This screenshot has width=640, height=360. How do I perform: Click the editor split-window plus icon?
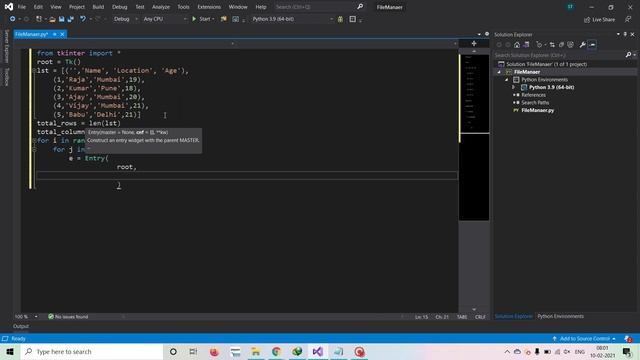click(474, 43)
